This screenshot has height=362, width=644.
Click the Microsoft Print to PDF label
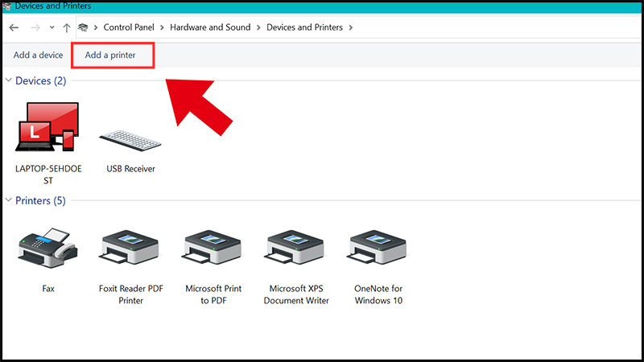tap(213, 294)
